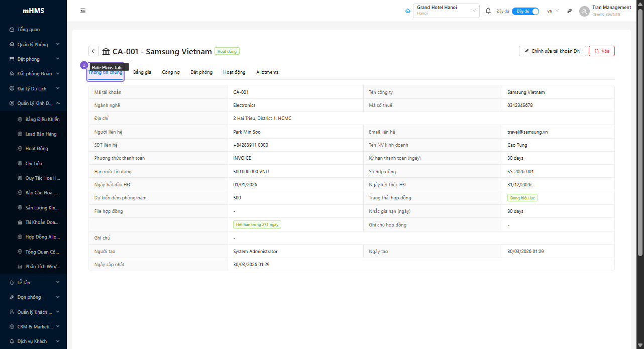
Task: Click the chart icon for Phân Tích Win
Action: point(20,267)
